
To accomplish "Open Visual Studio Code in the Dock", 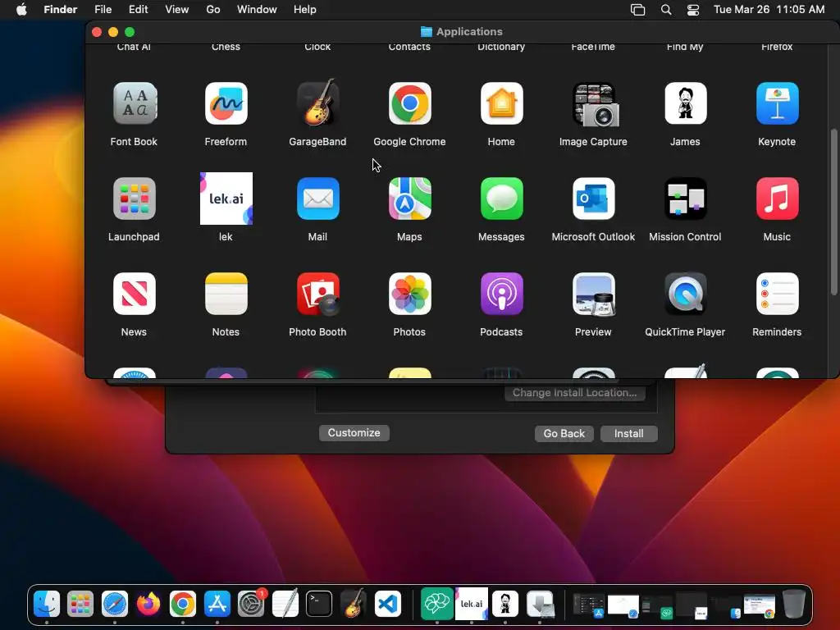I will click(387, 604).
